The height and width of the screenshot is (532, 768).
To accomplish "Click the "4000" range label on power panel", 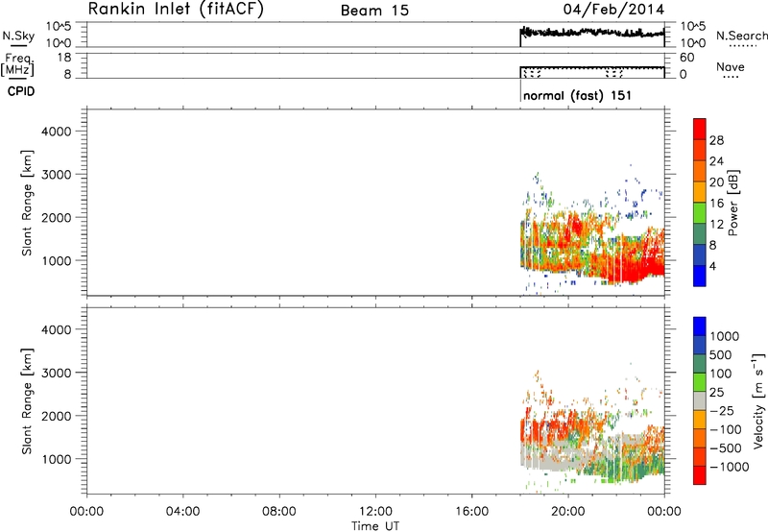I will pos(57,132).
